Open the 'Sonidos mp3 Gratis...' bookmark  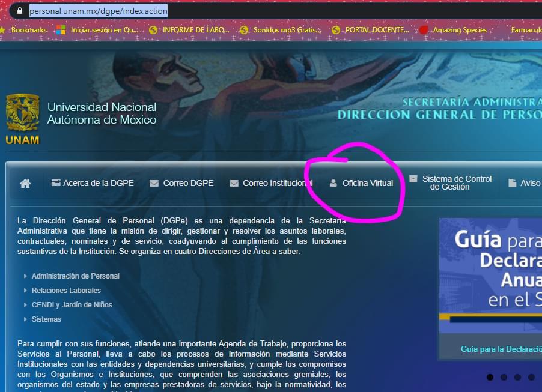tap(281, 30)
